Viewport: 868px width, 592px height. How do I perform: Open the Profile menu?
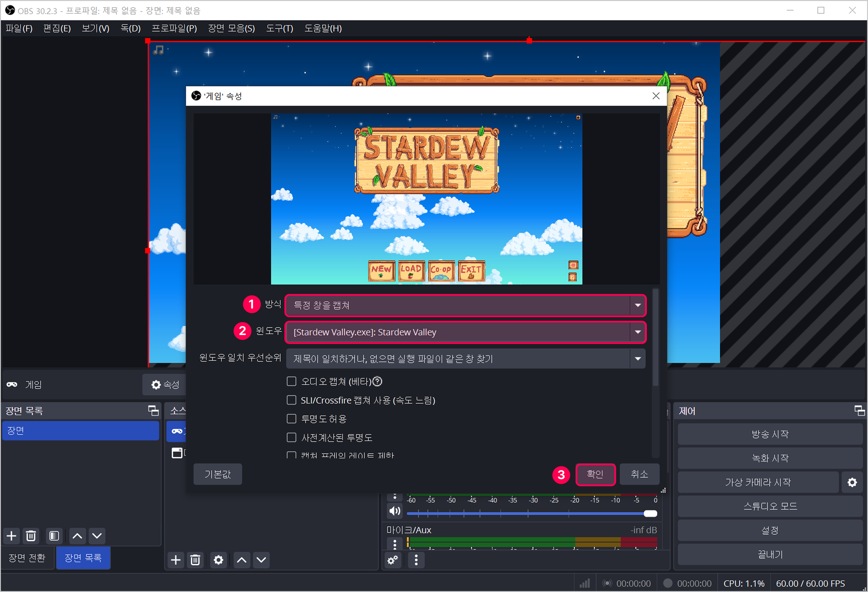click(x=174, y=28)
